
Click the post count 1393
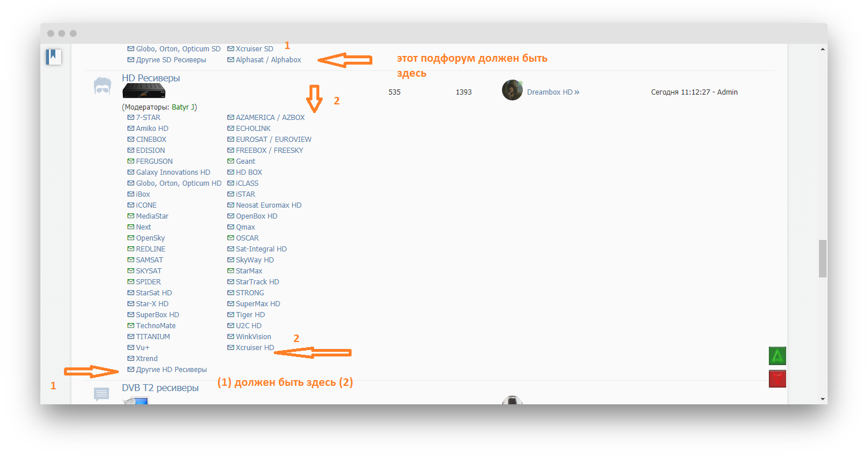tap(463, 92)
